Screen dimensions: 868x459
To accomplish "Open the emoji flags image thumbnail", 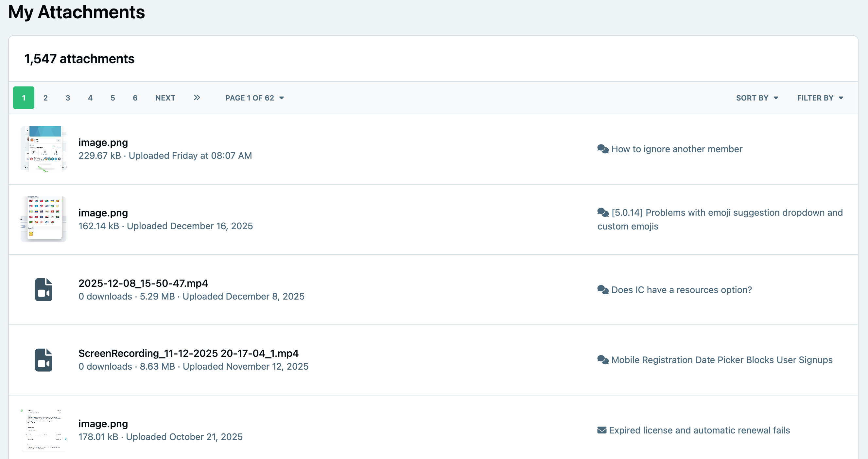I will (x=43, y=219).
